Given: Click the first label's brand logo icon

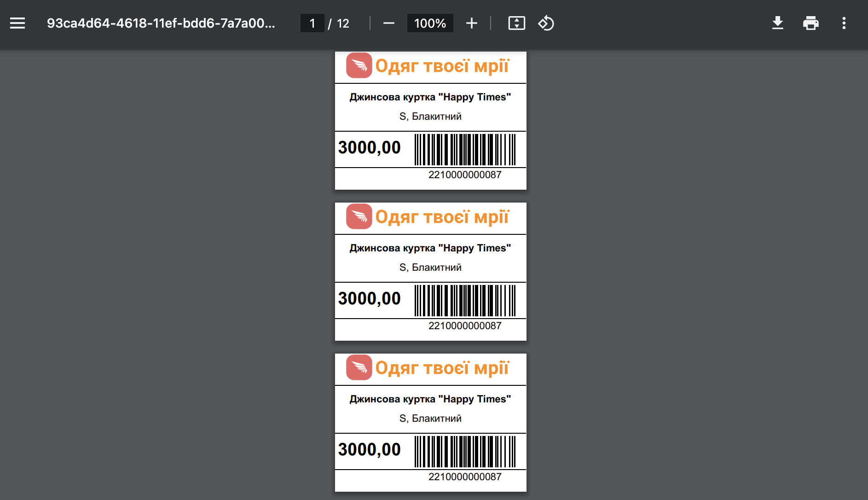Looking at the screenshot, I should [359, 65].
